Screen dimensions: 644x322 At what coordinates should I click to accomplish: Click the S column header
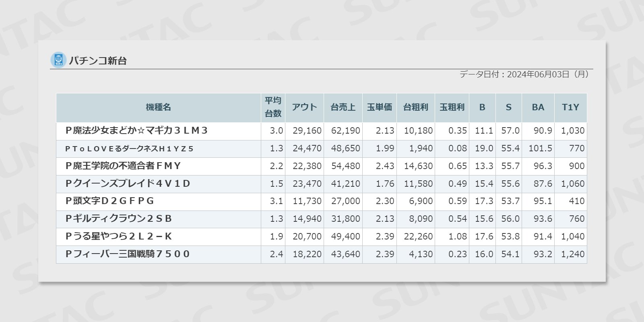coord(509,107)
